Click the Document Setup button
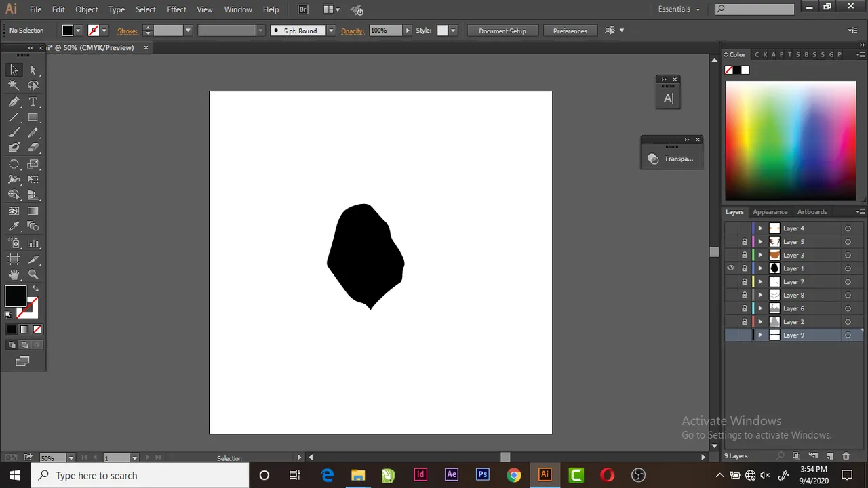This screenshot has height=488, width=868. (x=502, y=30)
